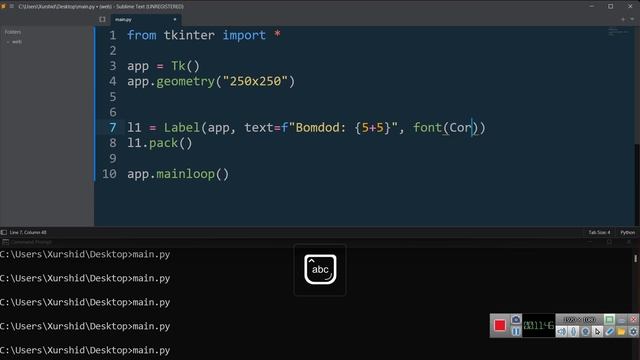Click the 'font' word on line 7
640x360 pixels.
(427, 128)
